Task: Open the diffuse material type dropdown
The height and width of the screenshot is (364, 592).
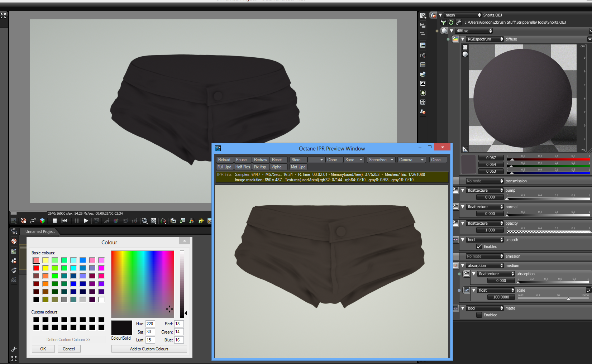Action: coord(474,31)
